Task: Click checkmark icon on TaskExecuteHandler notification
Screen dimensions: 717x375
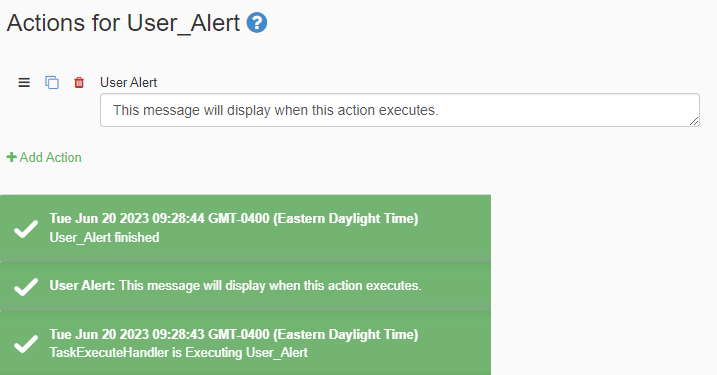Action: (x=26, y=344)
